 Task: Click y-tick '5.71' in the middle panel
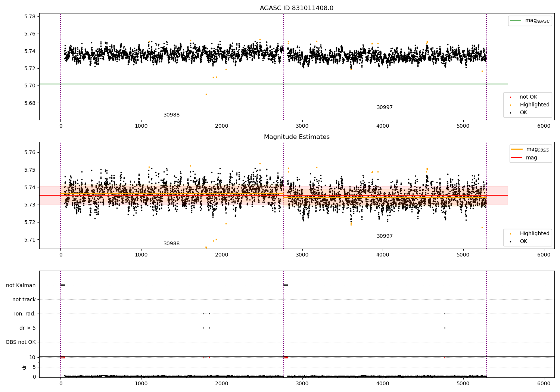click(x=30, y=240)
